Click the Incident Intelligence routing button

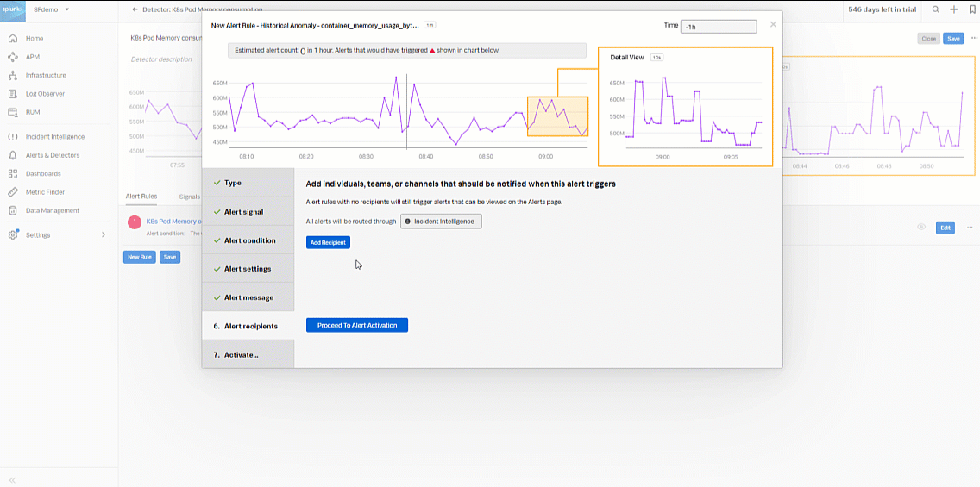tap(441, 222)
